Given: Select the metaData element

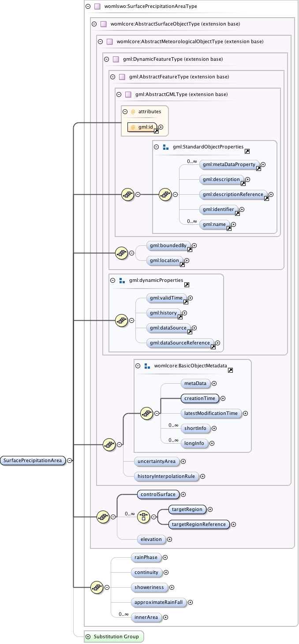Looking at the screenshot, I should coord(195,384).
